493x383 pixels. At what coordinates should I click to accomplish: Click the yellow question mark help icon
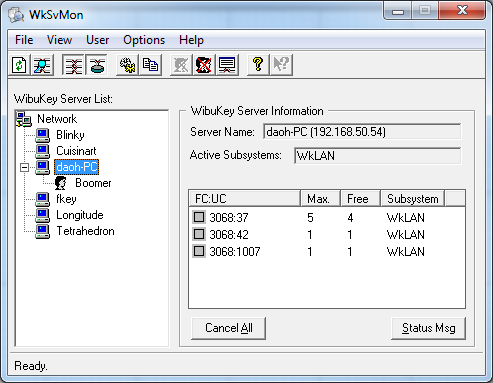tap(258, 65)
